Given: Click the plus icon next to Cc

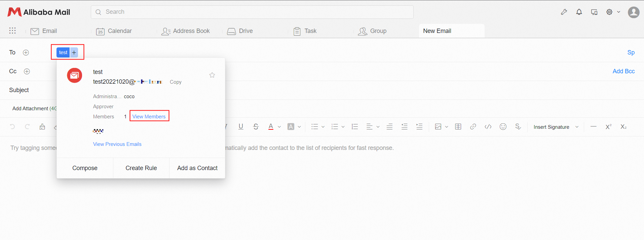Looking at the screenshot, I should coord(27,71).
